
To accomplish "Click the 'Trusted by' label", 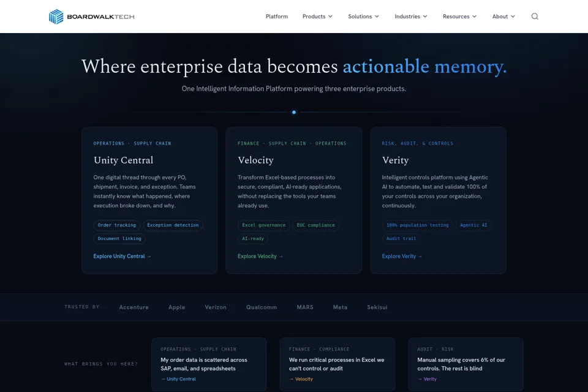I will click(x=81, y=307).
